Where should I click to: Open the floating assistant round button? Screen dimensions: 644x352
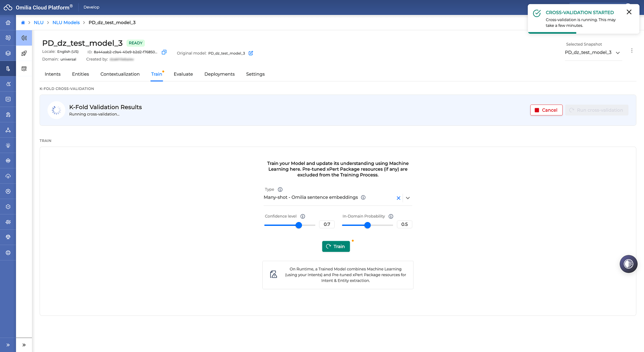tap(628, 264)
